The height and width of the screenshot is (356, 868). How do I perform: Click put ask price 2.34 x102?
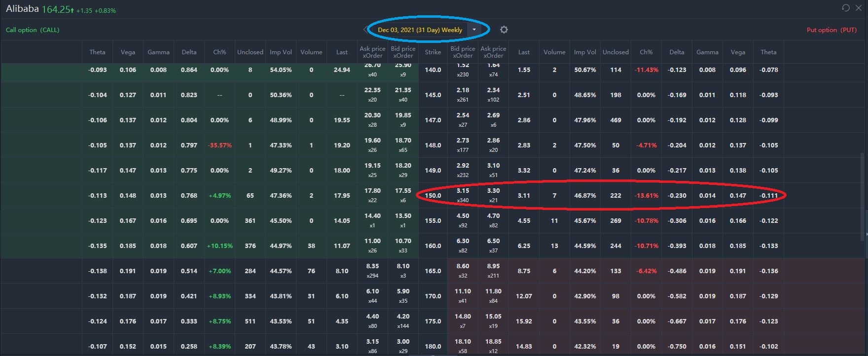(493, 95)
